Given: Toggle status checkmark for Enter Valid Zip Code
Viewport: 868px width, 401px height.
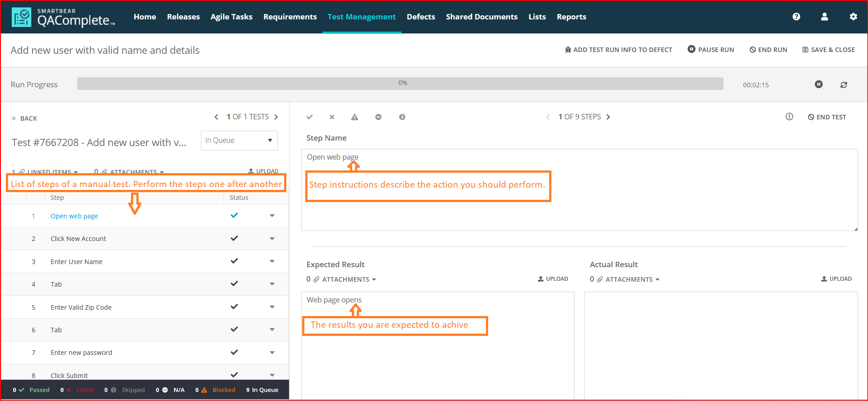Looking at the screenshot, I should coord(234,307).
